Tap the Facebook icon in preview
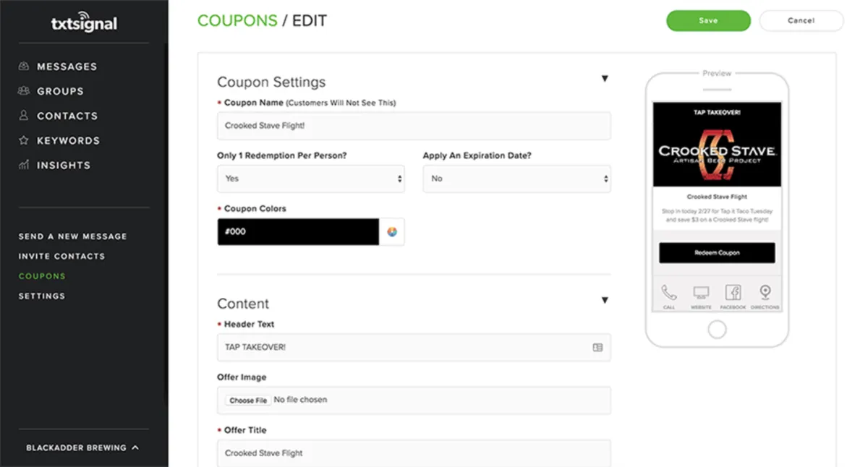This screenshot has width=868, height=467. [733, 293]
